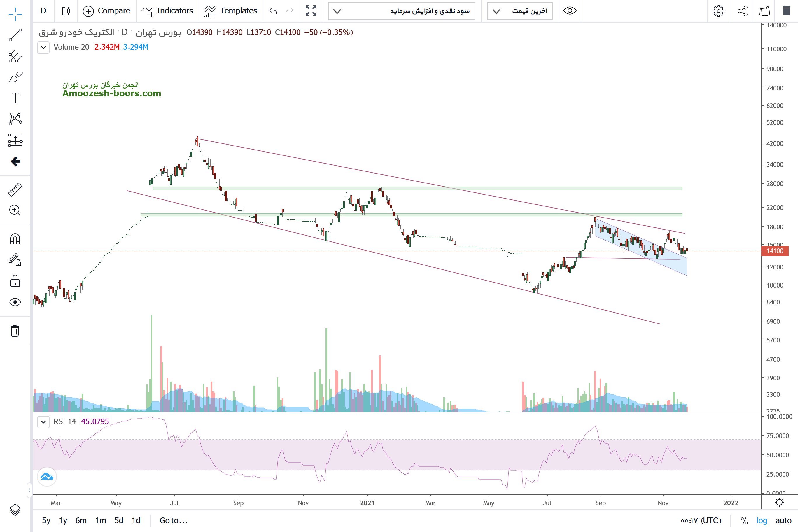Open the ruler measure tool
The height and width of the screenshot is (532, 798).
coord(15,190)
